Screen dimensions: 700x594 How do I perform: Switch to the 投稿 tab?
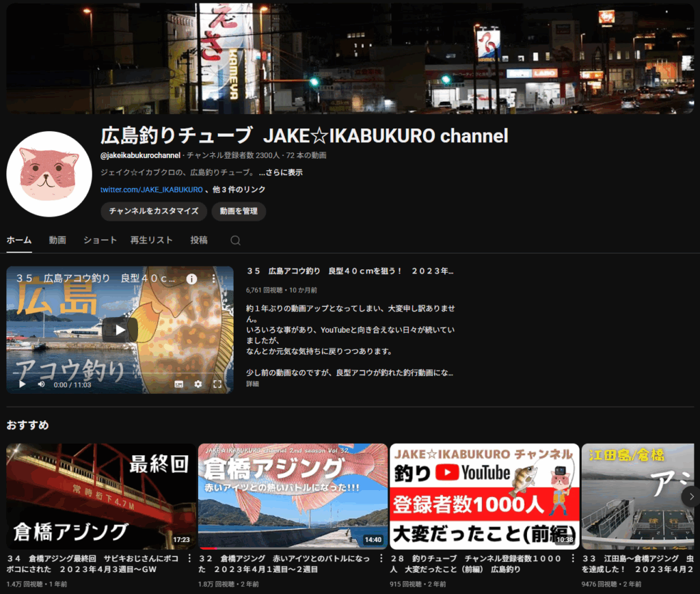click(x=199, y=240)
